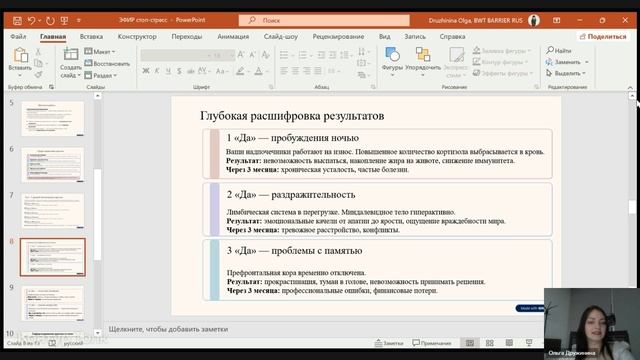Image resolution: width=640 pixels, height=360 pixels.
Task: Click the bulleted list icon
Action: point(284,55)
